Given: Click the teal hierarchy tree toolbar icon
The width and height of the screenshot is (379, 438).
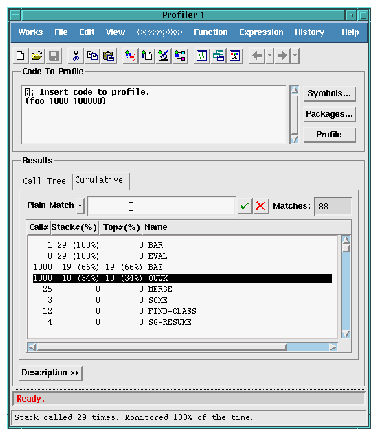Looking at the screenshot, I should 218,56.
